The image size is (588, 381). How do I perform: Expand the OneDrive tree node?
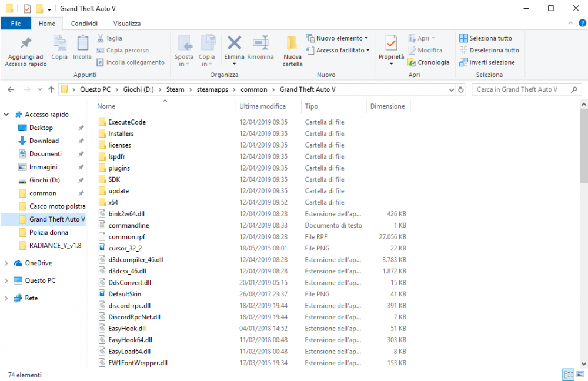pos(6,263)
